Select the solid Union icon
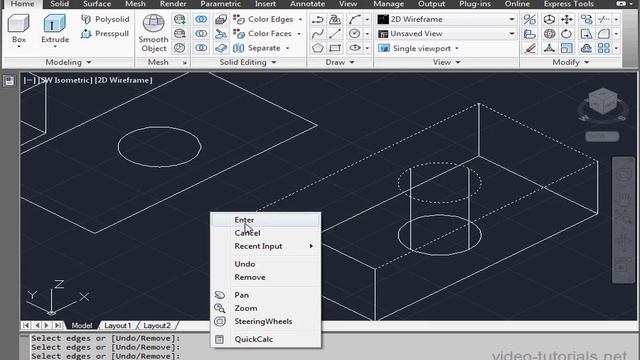The width and height of the screenshot is (640, 360). 201,19
